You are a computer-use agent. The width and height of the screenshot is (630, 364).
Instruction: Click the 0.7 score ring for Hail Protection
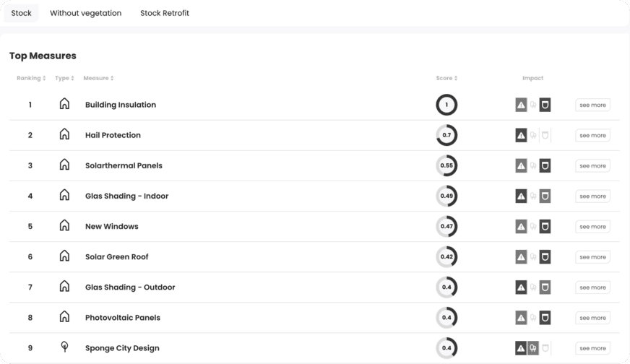446,135
